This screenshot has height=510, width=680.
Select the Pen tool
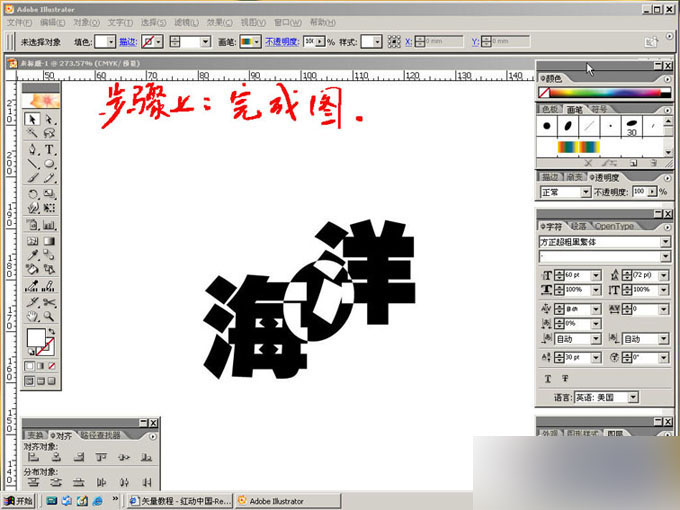(33, 150)
